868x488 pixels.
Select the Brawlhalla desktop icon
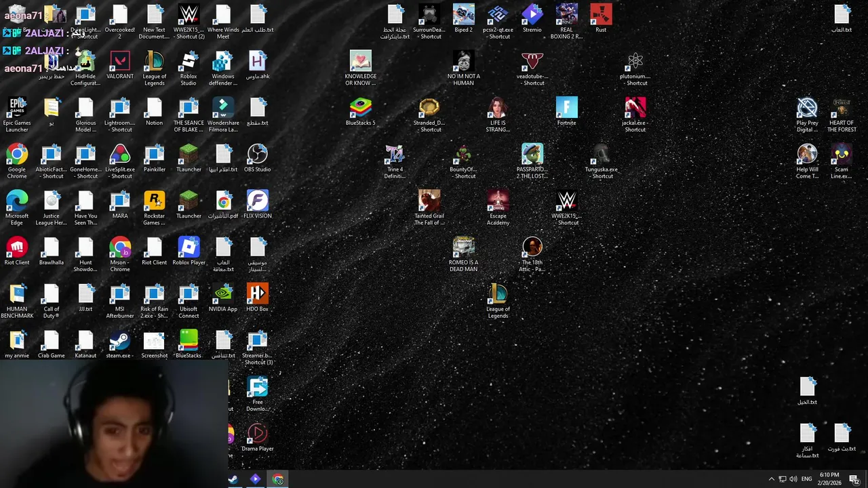pyautogui.click(x=52, y=251)
